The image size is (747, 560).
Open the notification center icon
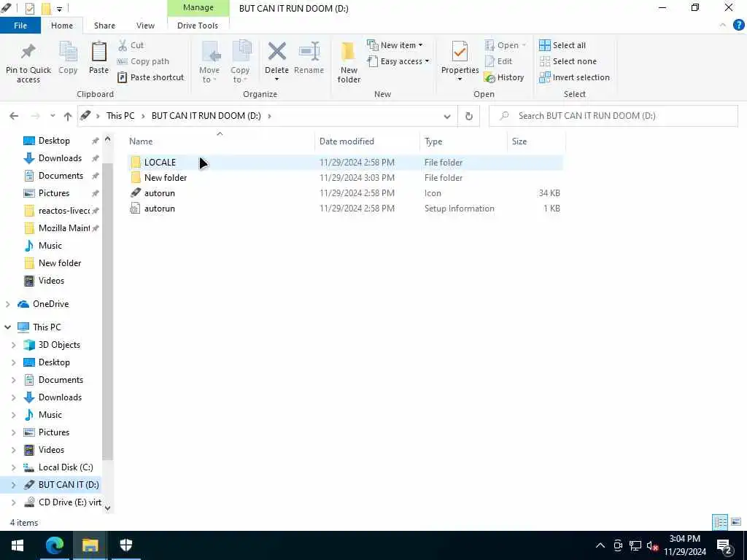(x=724, y=545)
